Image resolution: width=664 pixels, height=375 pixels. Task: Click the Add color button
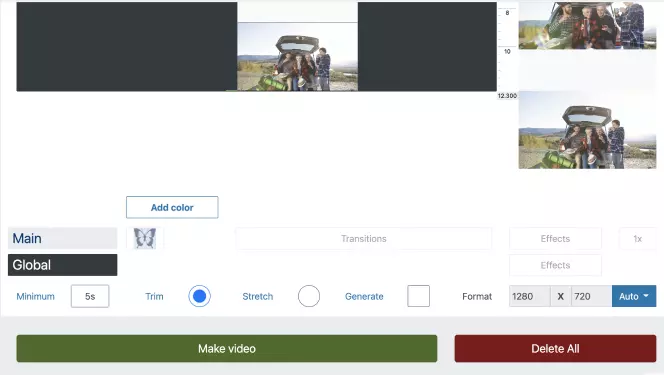(172, 207)
